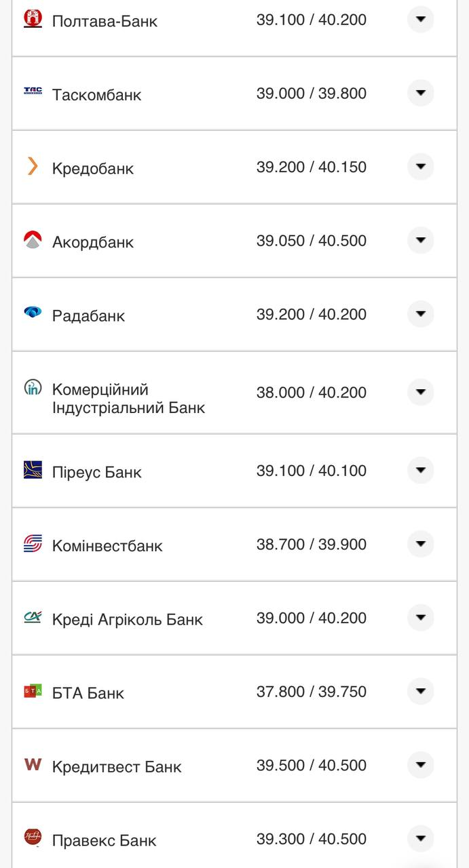This screenshot has height=868, width=469.
Task: Click the Кредитвест Банк W logo
Action: pyautogui.click(x=33, y=764)
